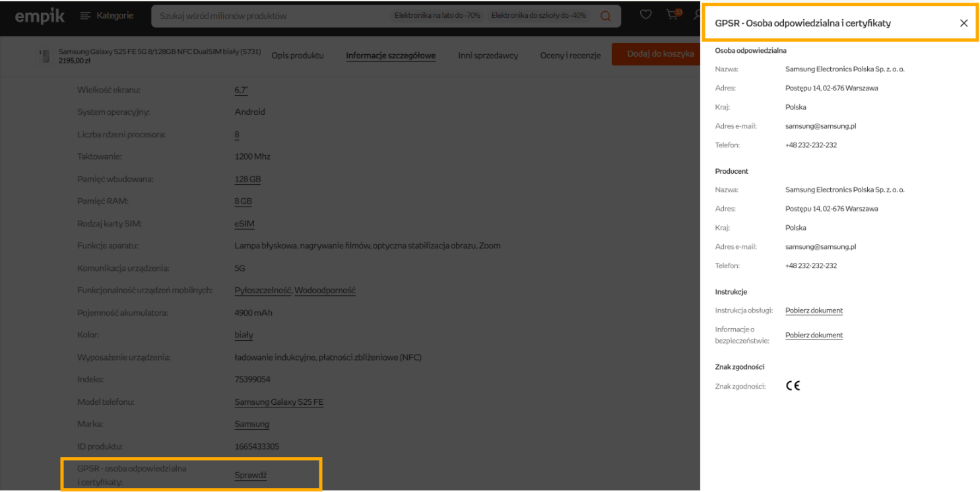Click the CE conformity mark icon
This screenshot has width=980, height=492.
coord(793,386)
